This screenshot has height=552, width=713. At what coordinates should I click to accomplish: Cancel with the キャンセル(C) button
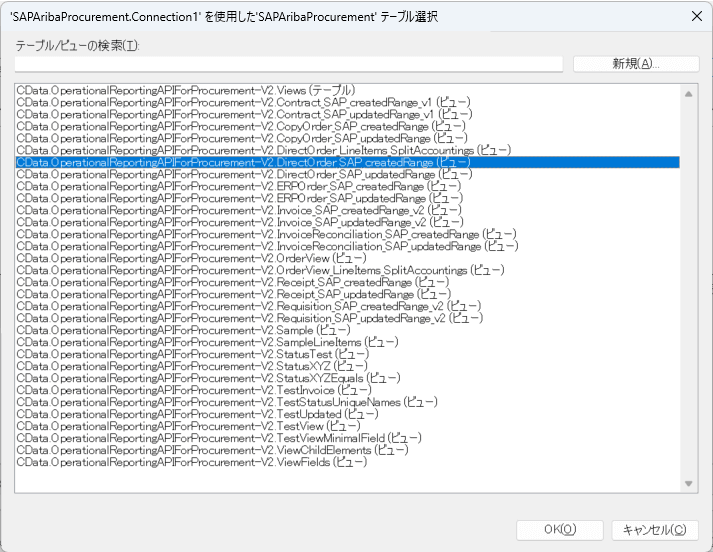coord(655,530)
